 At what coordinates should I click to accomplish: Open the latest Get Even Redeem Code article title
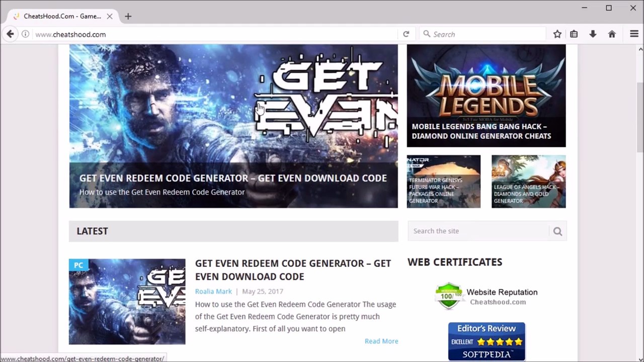click(x=293, y=270)
